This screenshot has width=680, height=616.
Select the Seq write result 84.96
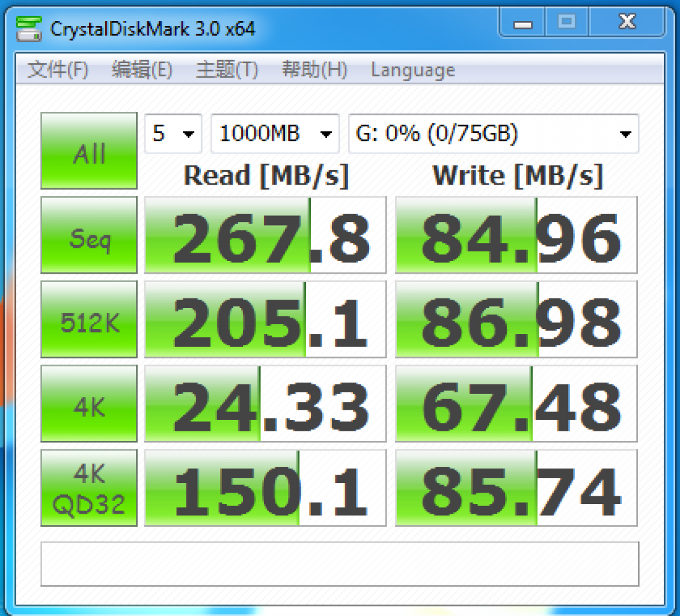(516, 235)
